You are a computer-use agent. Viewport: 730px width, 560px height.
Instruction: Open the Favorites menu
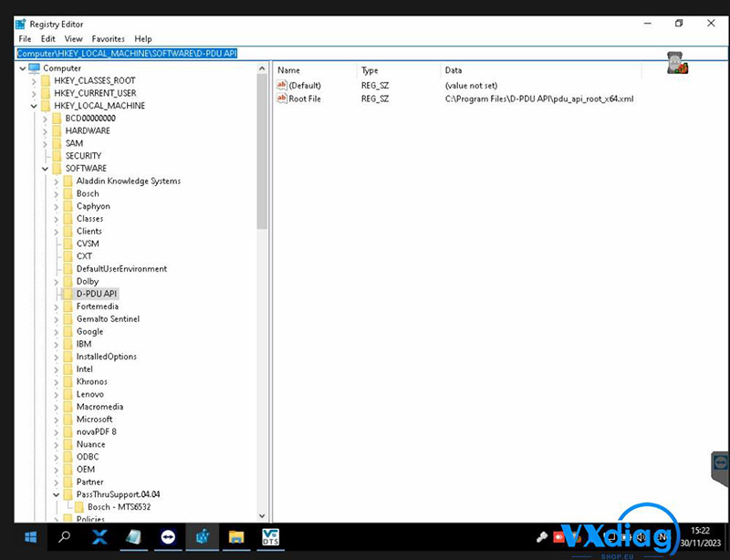108,38
